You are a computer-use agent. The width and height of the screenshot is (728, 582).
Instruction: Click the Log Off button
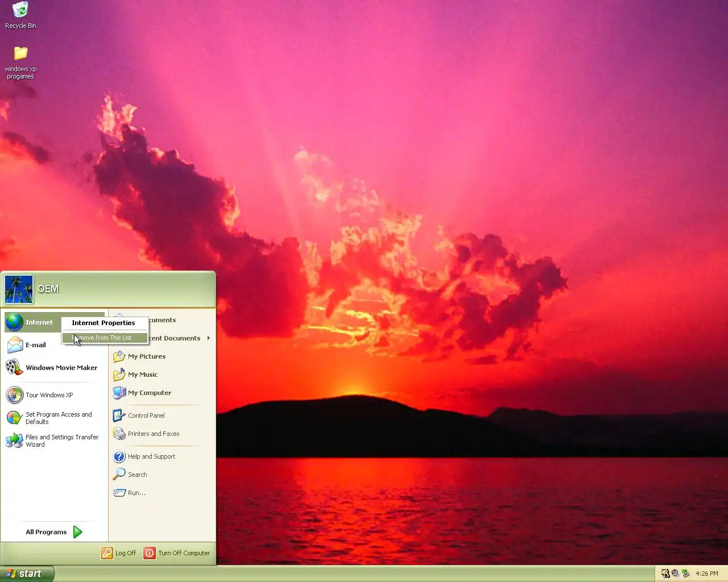click(x=119, y=553)
